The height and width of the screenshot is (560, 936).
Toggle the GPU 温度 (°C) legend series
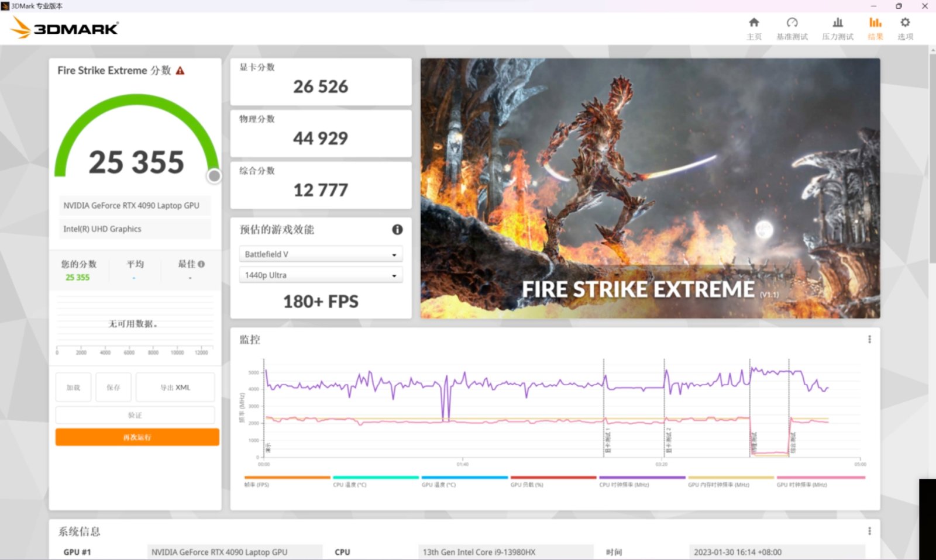click(464, 481)
